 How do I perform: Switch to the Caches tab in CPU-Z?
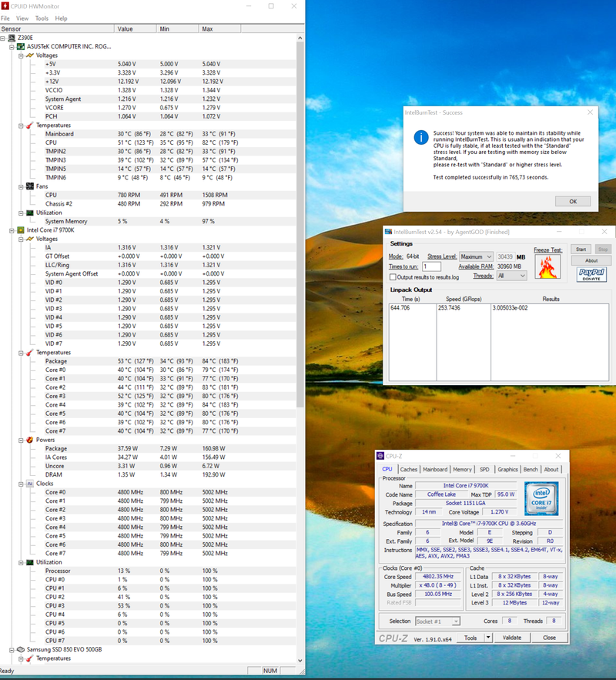pos(408,469)
